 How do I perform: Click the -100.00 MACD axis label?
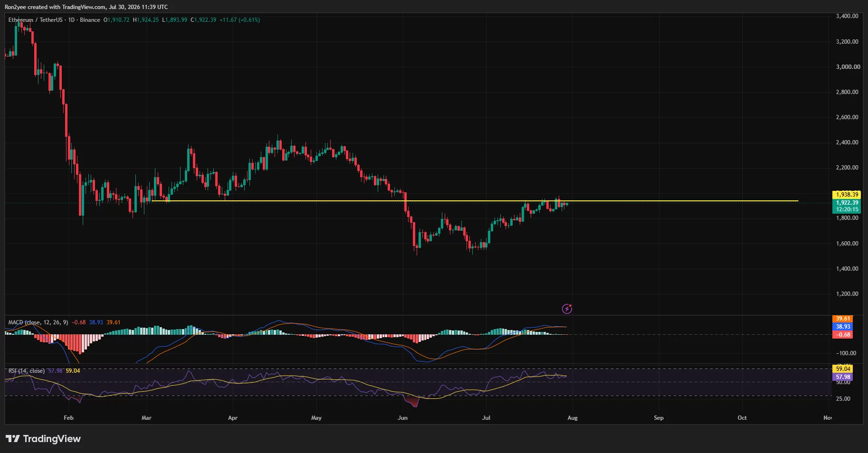click(846, 353)
